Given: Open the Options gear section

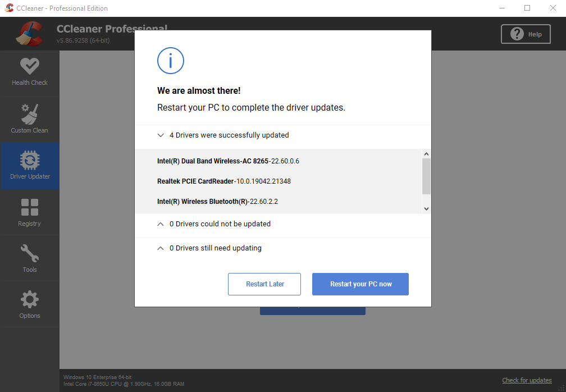Looking at the screenshot, I should pyautogui.click(x=30, y=304).
